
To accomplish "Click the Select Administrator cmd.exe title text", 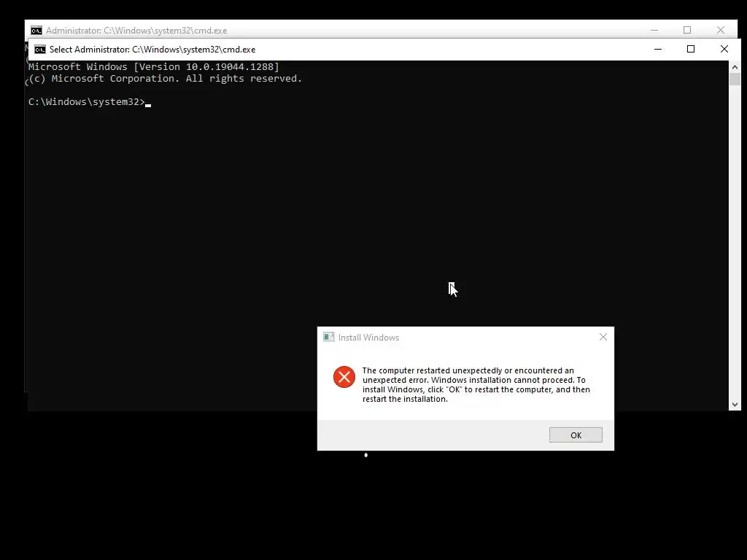I will tap(152, 50).
